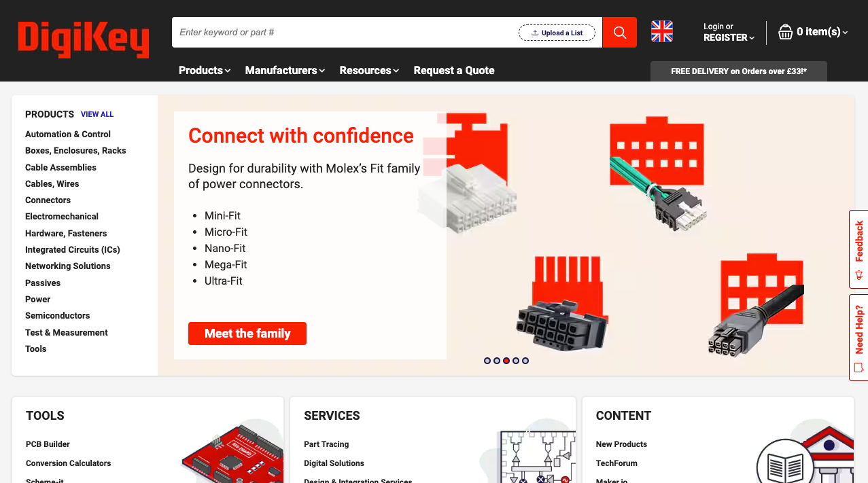The height and width of the screenshot is (483, 868).
Task: Open the Need Help? side tab
Action: [858, 337]
